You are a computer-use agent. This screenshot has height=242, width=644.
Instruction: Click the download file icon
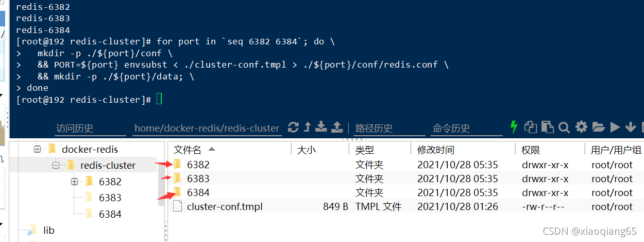321,127
